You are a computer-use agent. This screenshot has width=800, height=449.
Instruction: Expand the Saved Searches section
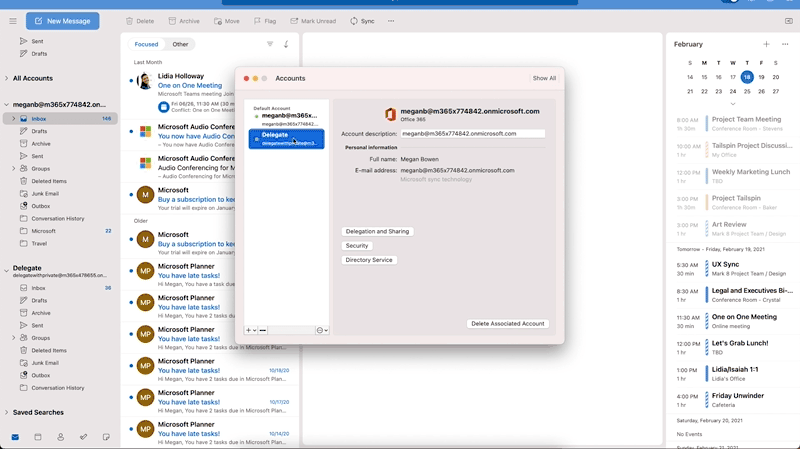pyautogui.click(x=7, y=412)
